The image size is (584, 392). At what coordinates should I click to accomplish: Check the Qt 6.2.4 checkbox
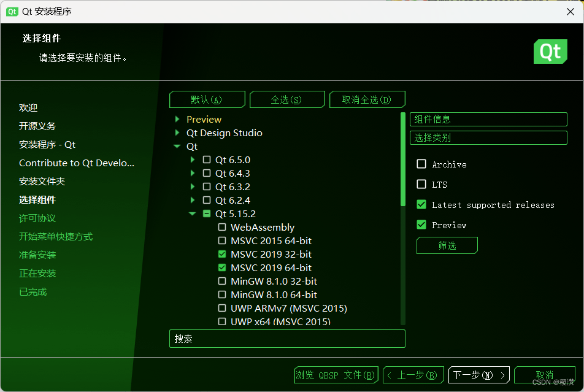tap(207, 200)
